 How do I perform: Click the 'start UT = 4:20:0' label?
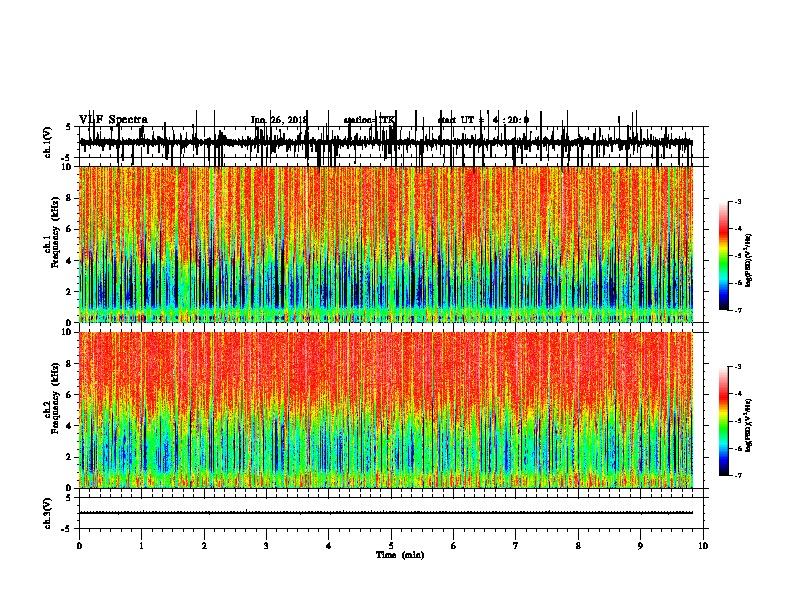483,120
